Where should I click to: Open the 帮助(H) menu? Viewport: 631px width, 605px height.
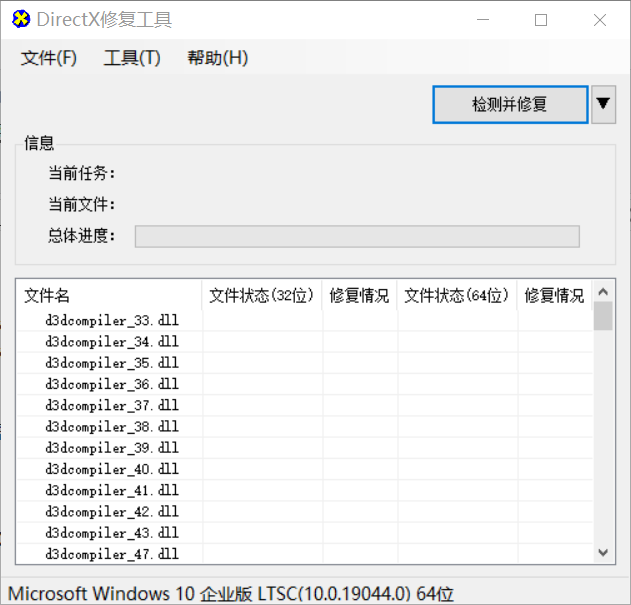217,58
